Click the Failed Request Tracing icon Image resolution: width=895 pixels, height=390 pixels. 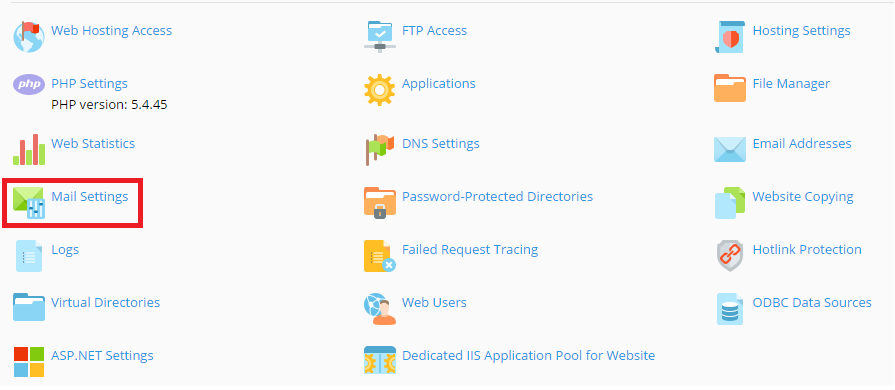(380, 256)
